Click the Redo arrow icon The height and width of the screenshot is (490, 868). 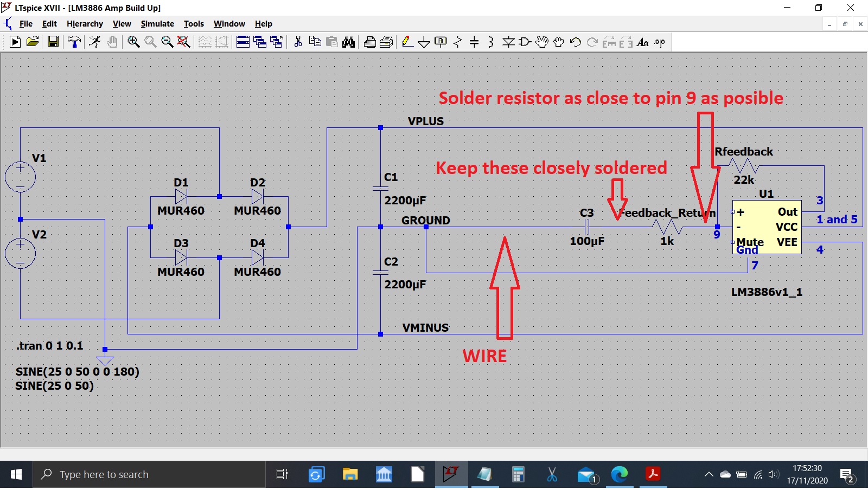click(x=592, y=42)
